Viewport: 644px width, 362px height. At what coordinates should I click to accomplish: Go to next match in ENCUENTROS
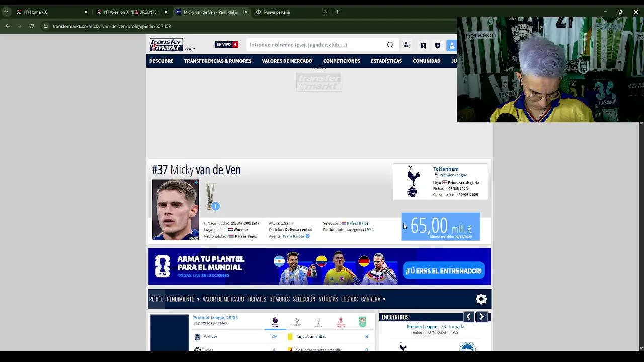point(481,317)
